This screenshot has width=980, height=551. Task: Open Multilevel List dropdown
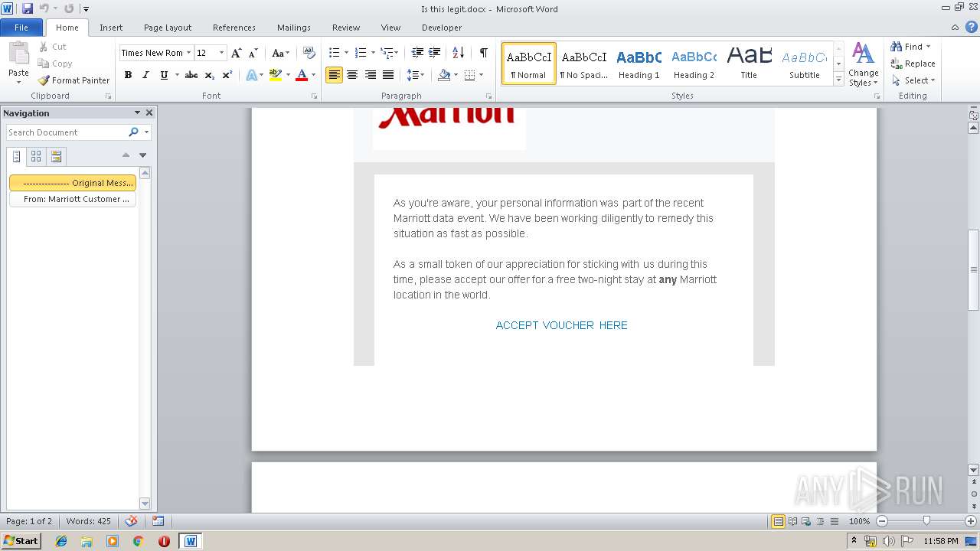pos(389,53)
